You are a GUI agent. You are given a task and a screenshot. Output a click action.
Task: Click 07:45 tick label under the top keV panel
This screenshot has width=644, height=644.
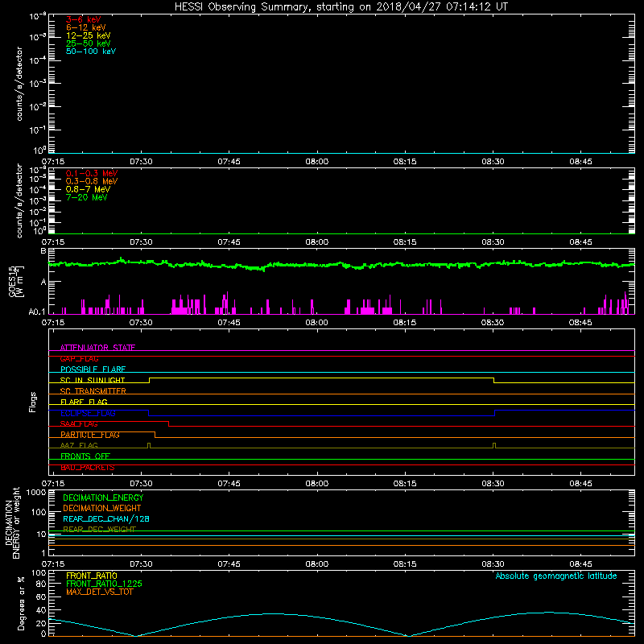coord(229,162)
